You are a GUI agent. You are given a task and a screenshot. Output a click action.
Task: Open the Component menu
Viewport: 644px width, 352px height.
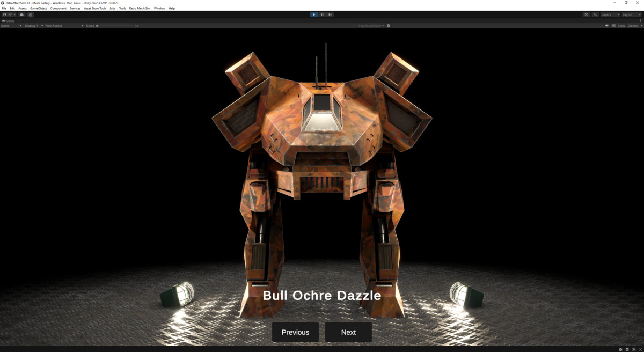58,8
